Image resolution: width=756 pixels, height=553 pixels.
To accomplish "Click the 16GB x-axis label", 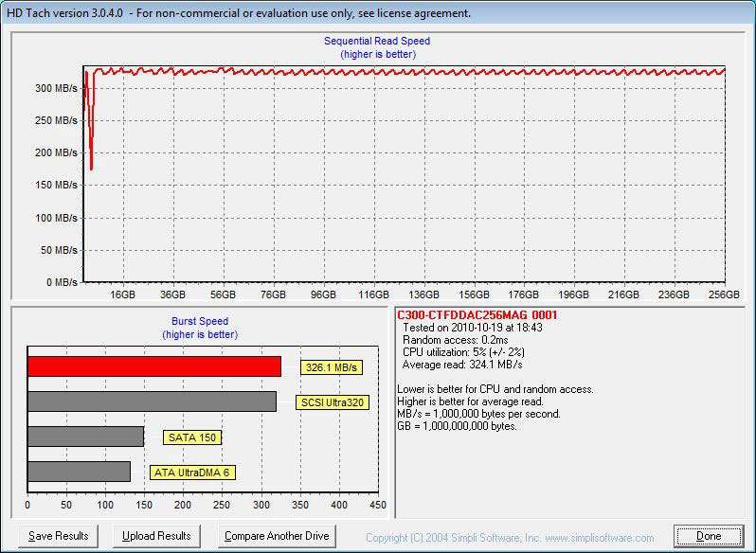I will (123, 294).
